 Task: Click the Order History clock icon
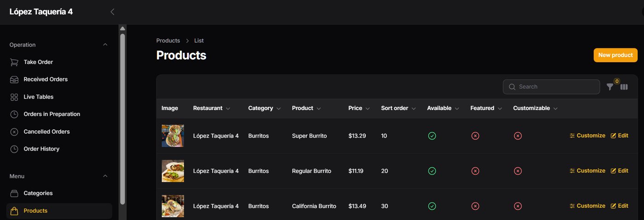[14, 149]
